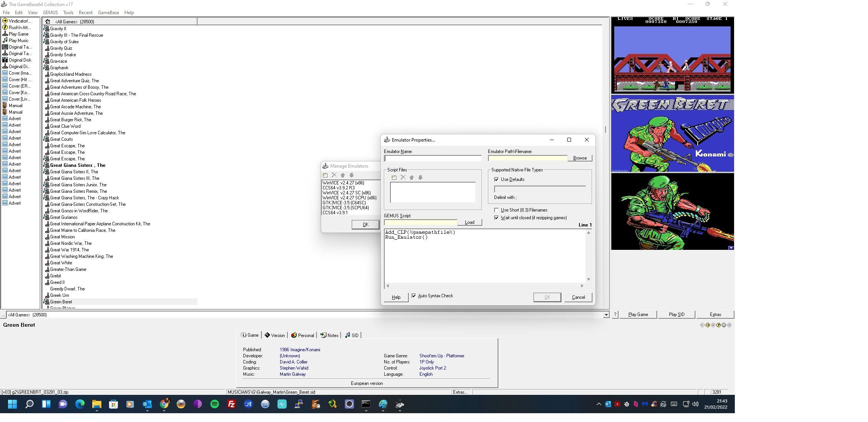Click the yellow right-arrow navigation icon
Viewport: 868px width, 422px height.
pos(708,325)
